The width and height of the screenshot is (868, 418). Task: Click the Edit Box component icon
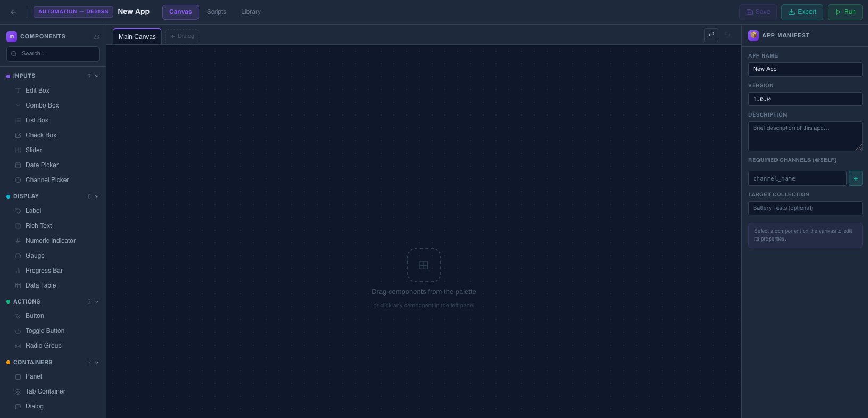tap(18, 91)
